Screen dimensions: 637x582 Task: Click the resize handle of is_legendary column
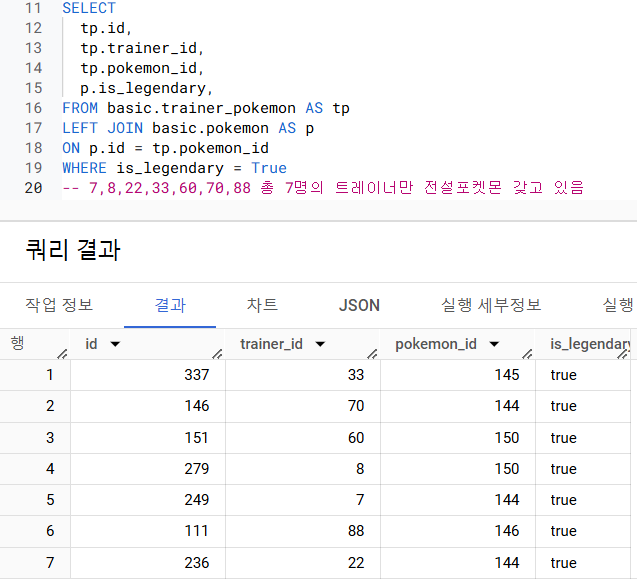click(623, 354)
